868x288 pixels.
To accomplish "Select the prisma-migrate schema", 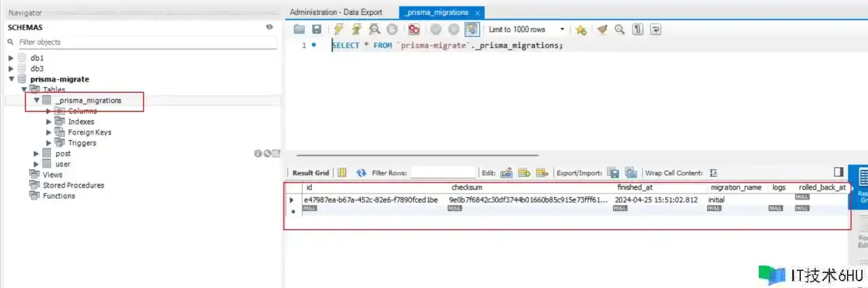I will [59, 79].
